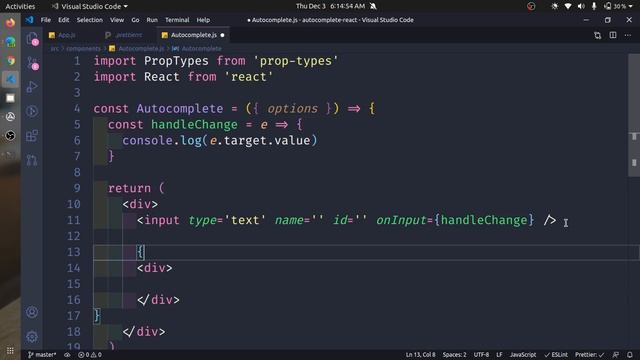Open the Edit menu
640x360 pixels.
64,20
